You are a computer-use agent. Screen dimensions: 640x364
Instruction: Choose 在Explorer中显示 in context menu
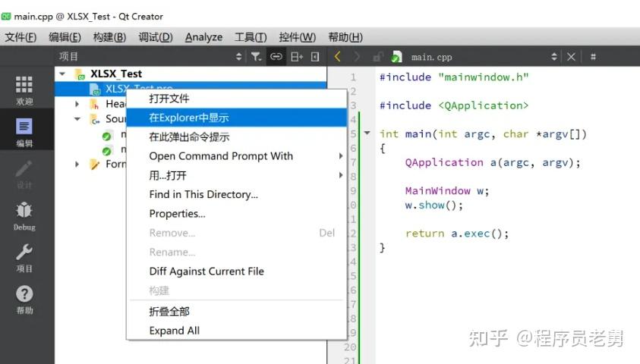click(x=237, y=118)
